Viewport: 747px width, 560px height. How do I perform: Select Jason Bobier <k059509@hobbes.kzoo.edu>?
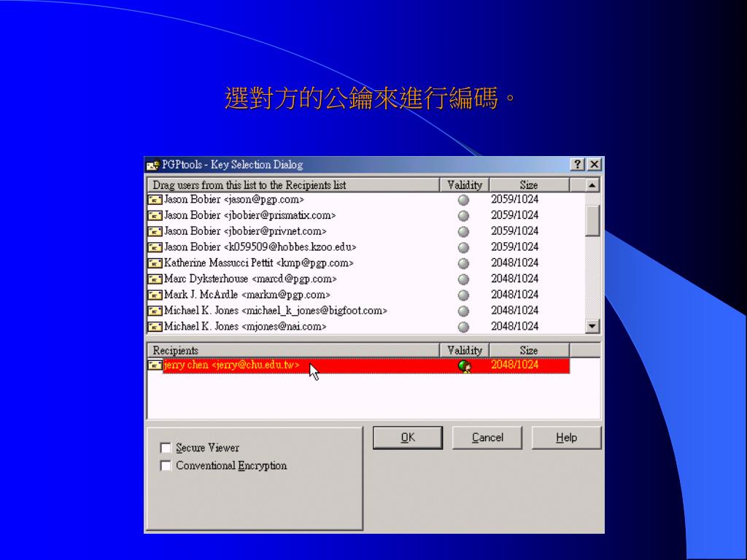click(260, 247)
